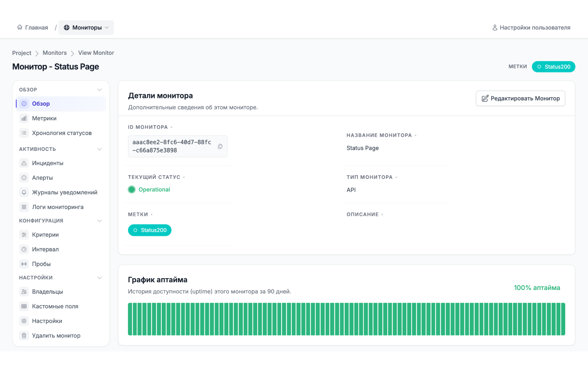Collapse the Обзор sidebar section
The image size is (588, 368).
tap(100, 90)
